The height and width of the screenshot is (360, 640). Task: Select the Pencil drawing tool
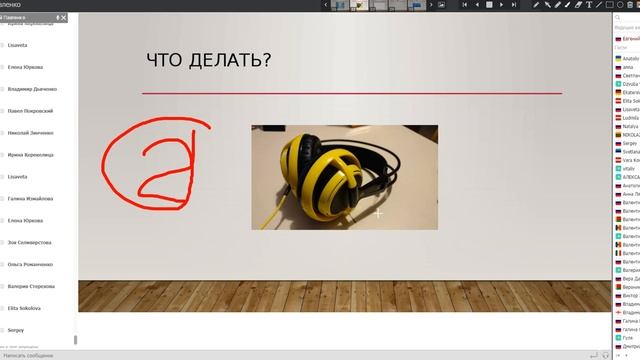click(x=536, y=5)
